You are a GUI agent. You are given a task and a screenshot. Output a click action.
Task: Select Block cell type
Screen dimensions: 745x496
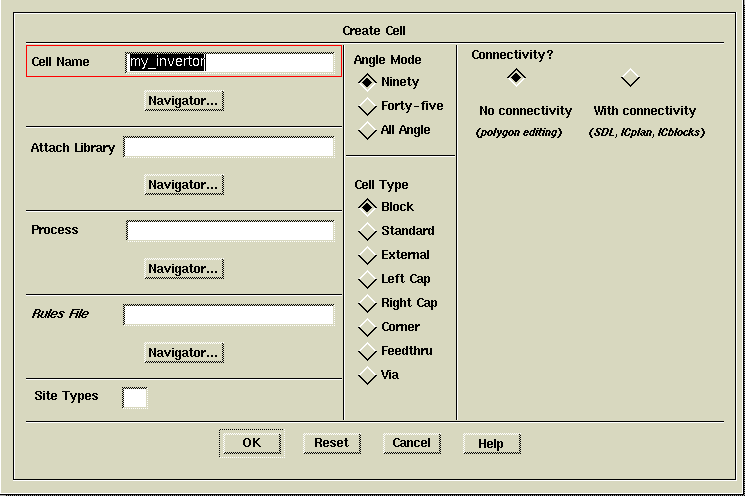368,207
